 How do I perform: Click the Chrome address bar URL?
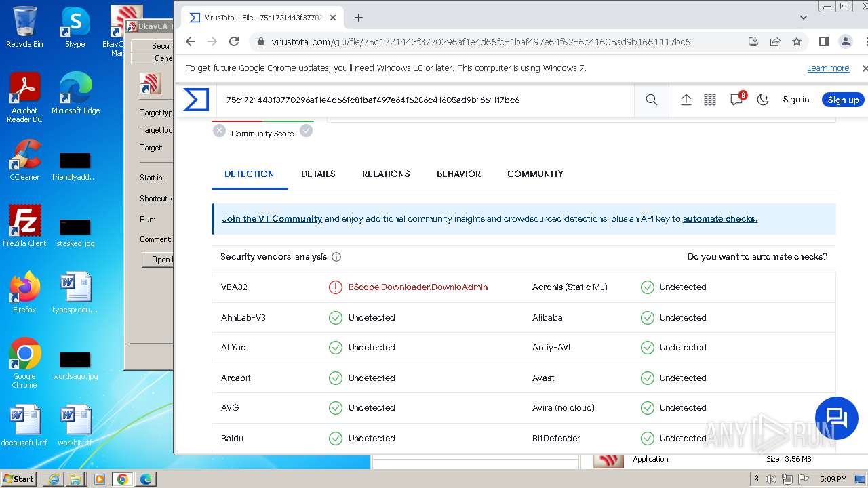coord(481,42)
